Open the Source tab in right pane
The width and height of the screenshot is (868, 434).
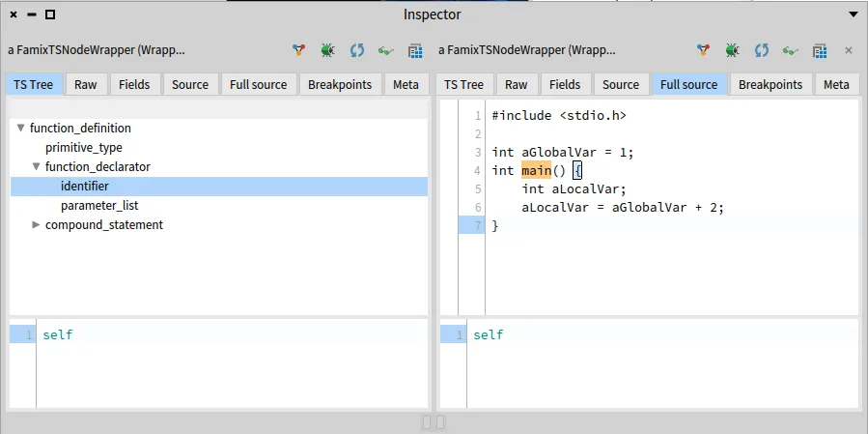pyautogui.click(x=621, y=84)
